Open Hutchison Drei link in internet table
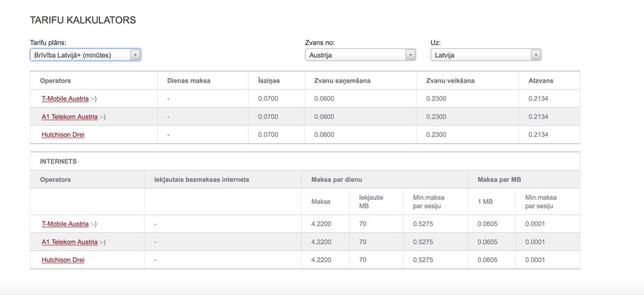Screen dimensions: 644x295 (x=63, y=260)
